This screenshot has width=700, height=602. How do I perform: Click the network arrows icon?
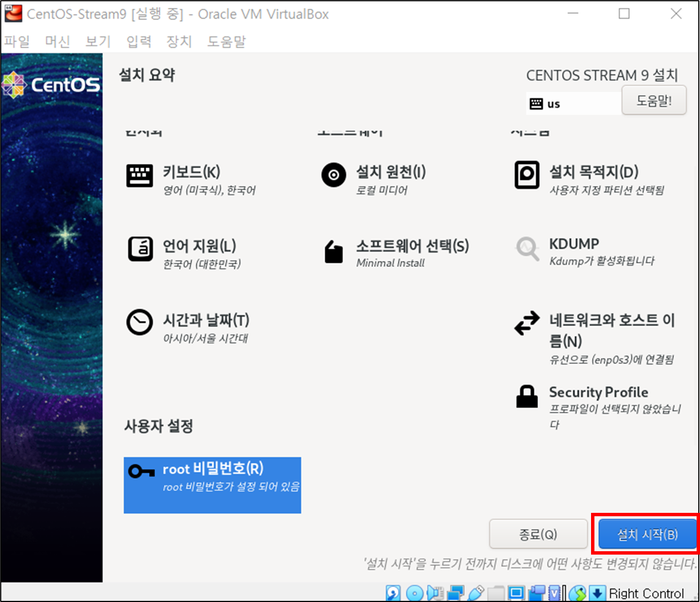527,323
